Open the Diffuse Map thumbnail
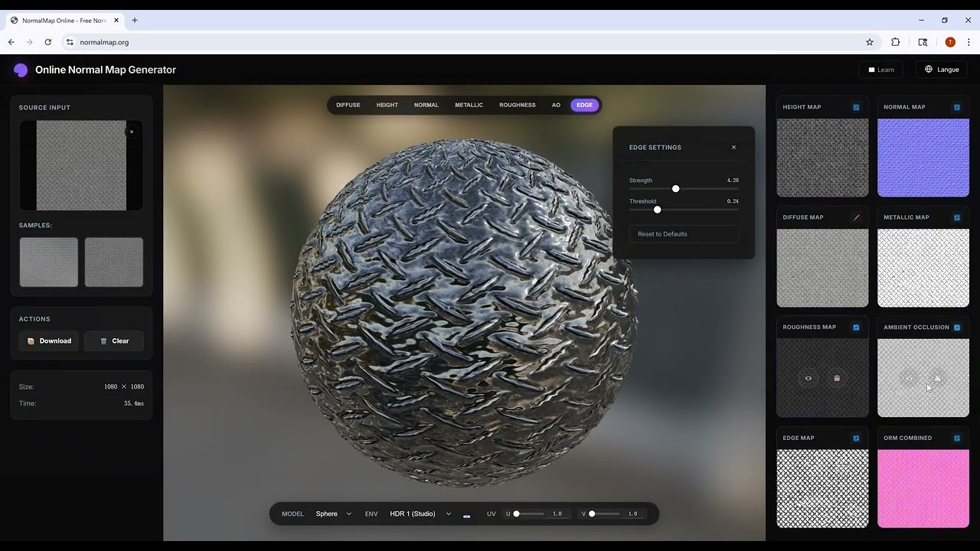This screenshot has height=551, width=980. pos(823,268)
